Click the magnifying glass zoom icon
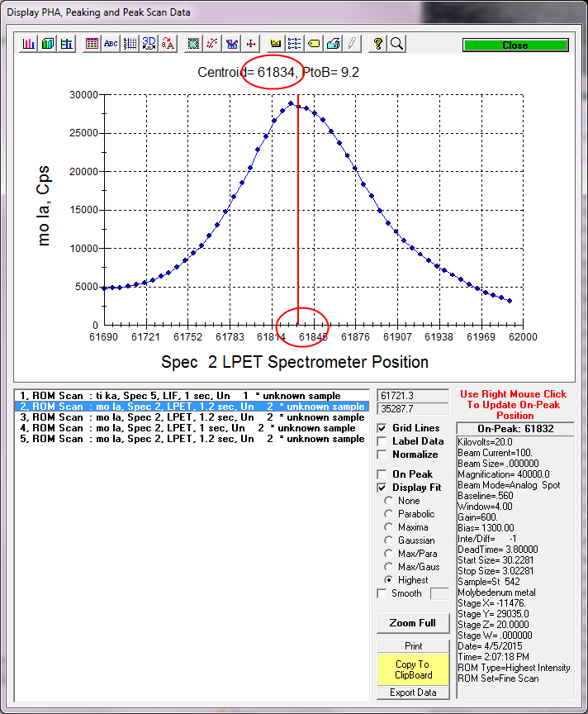588x714 pixels. (x=396, y=44)
